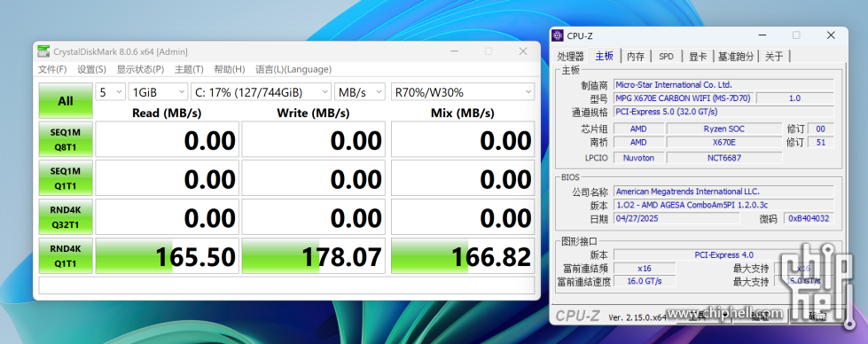Click the current link speed 16.0 GT/s
The height and width of the screenshot is (344, 868).
point(645,281)
